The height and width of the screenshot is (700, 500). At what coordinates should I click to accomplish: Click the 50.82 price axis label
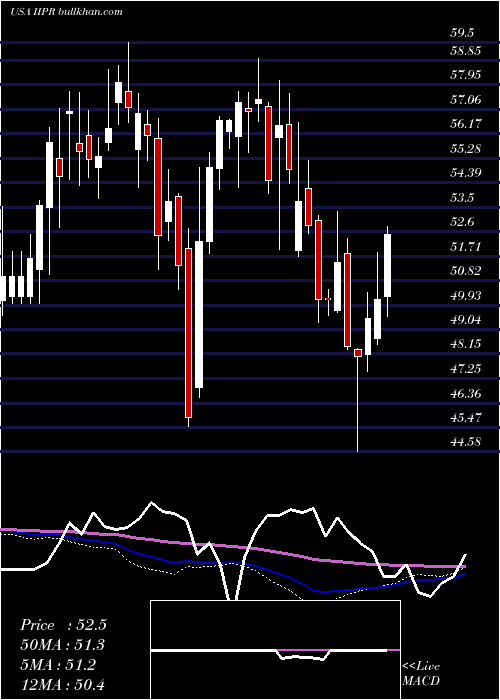(465, 271)
